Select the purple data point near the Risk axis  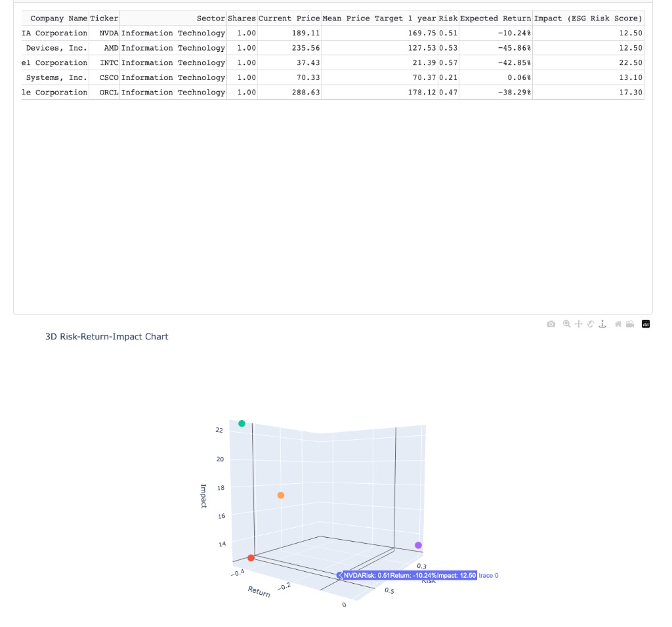coord(418,545)
